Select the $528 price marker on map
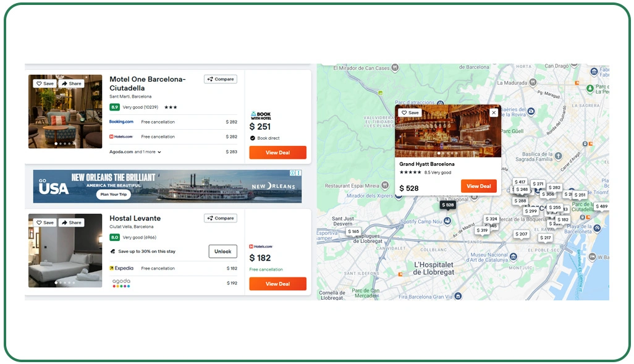 click(447, 205)
